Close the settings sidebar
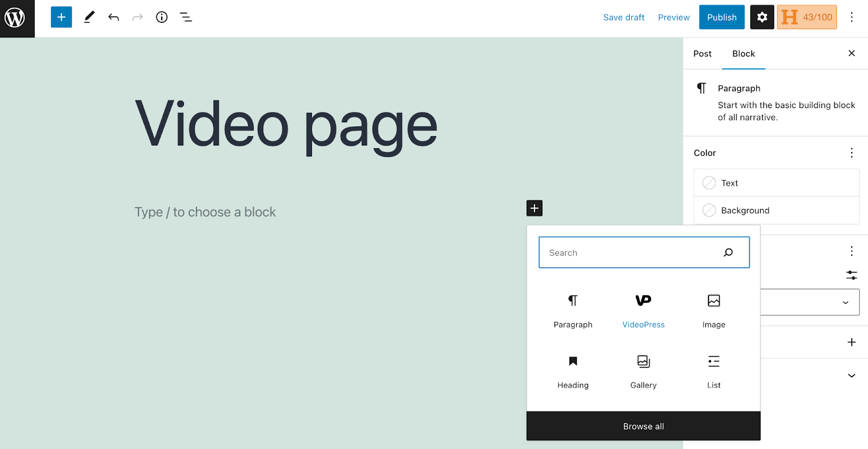 (852, 53)
